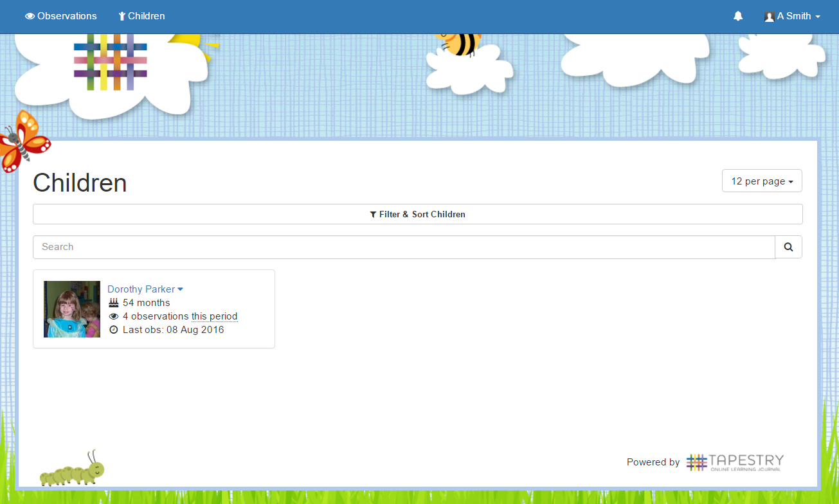Viewport: 839px width, 504px height.
Task: Open the Observations menu item
Action: tap(61, 16)
